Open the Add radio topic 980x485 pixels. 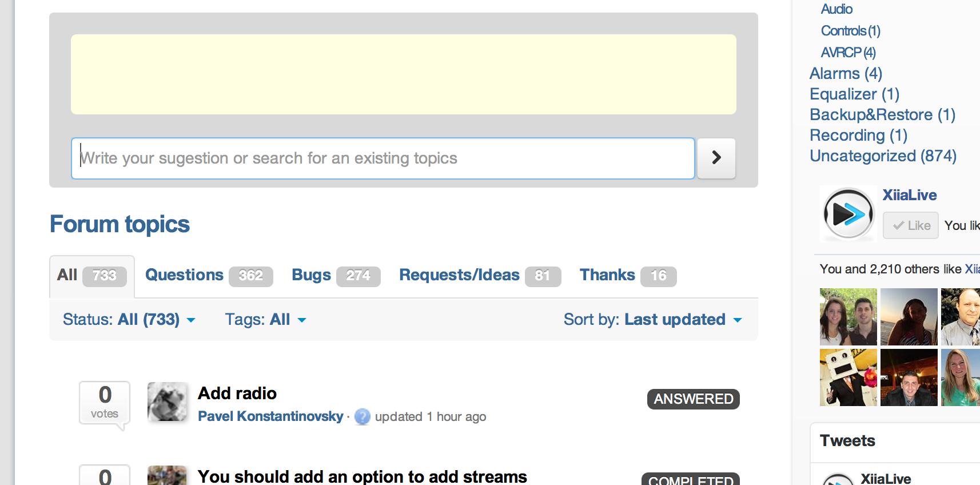click(x=237, y=393)
